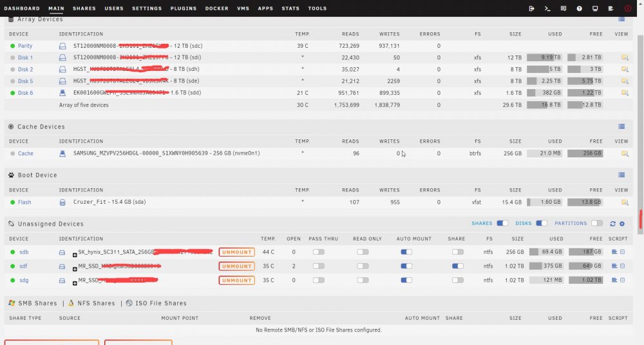Disable Auto Mount for sdb
Viewport: 644px width, 345px height.
coord(406,252)
